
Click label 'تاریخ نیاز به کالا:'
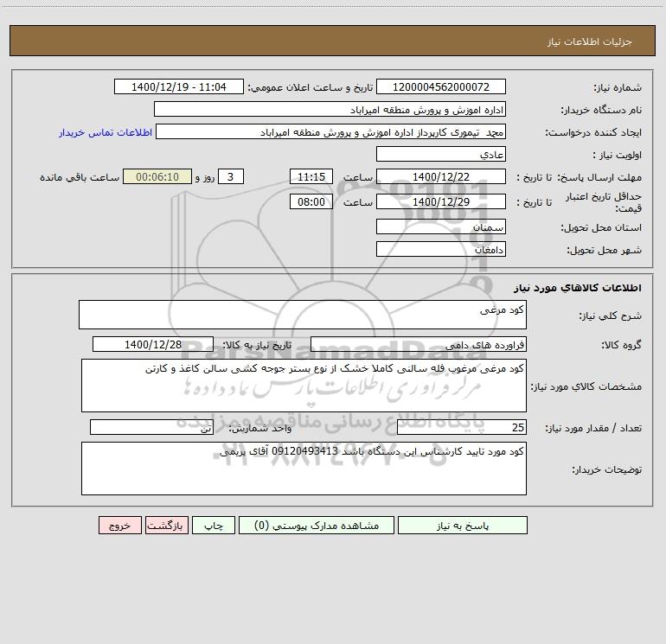tap(257, 345)
